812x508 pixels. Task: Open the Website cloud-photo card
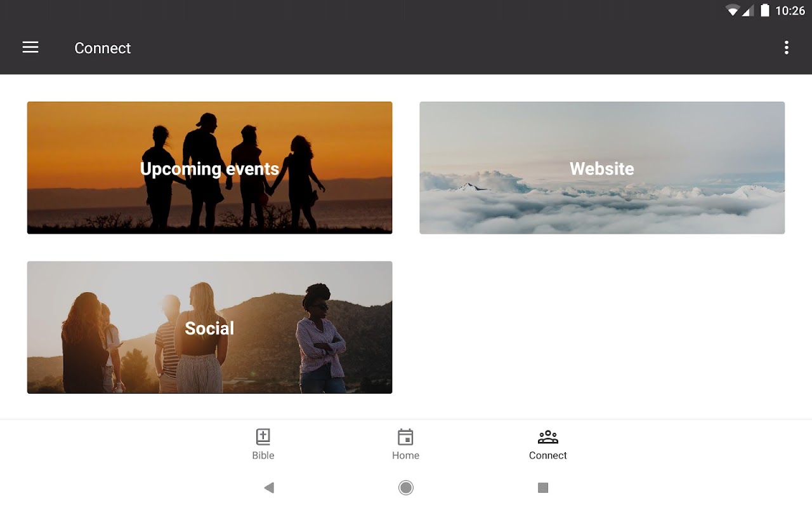pos(602,168)
